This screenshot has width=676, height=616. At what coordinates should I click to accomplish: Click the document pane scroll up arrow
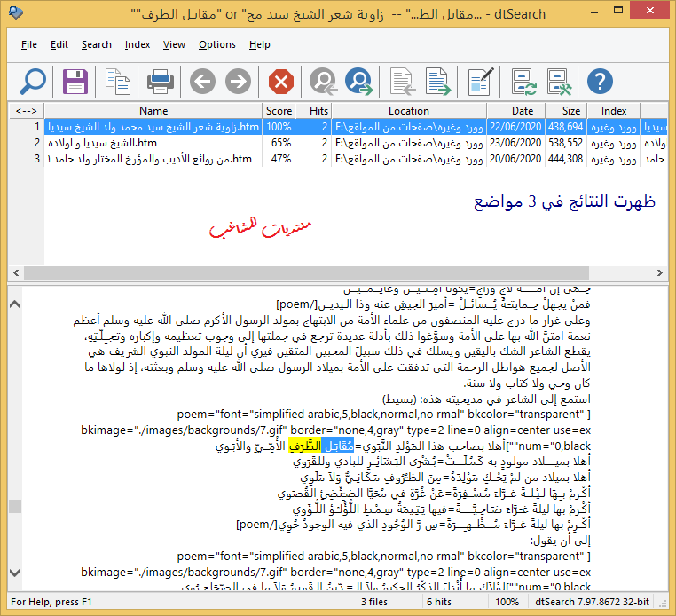tap(15, 304)
